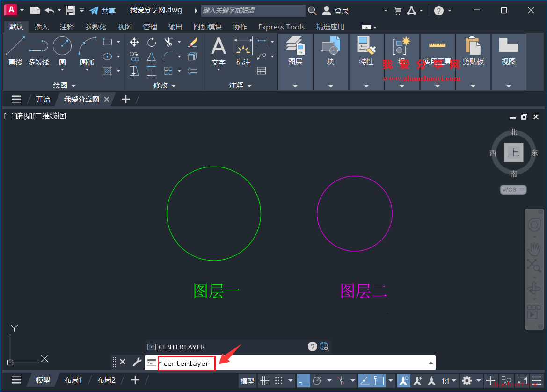
Task: Toggle annotation visibility in status bar
Action: coord(404,380)
